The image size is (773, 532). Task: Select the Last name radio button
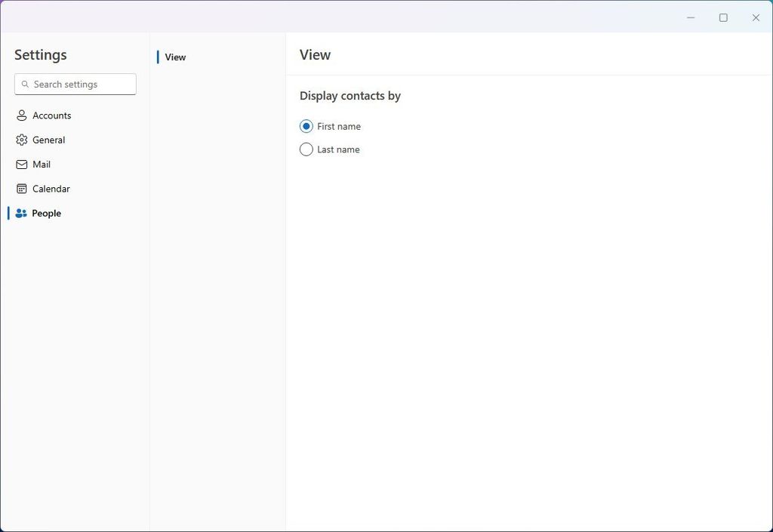pos(306,149)
